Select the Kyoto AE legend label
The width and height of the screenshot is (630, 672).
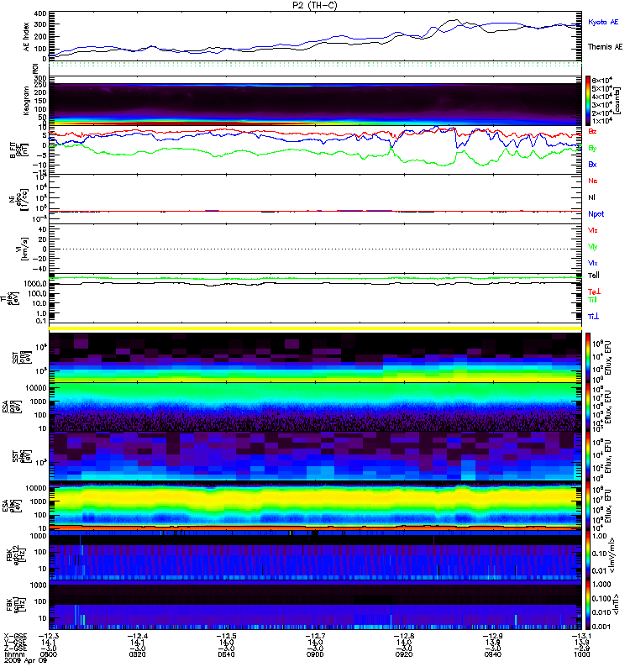603,22
